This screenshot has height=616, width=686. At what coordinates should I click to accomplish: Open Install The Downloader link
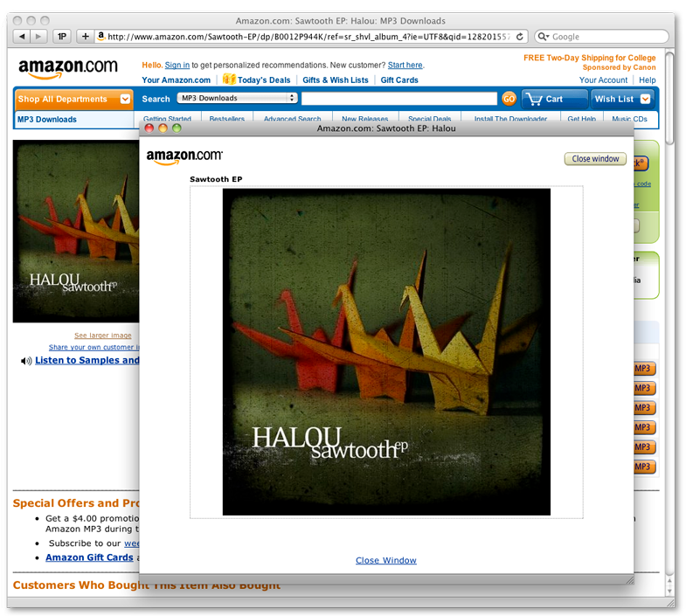point(510,119)
